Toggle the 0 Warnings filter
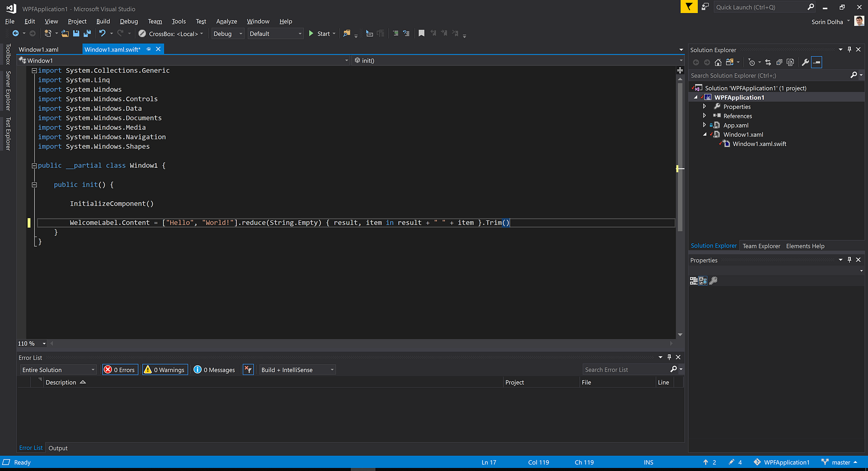Viewport: 868px width, 471px height. 165,370
